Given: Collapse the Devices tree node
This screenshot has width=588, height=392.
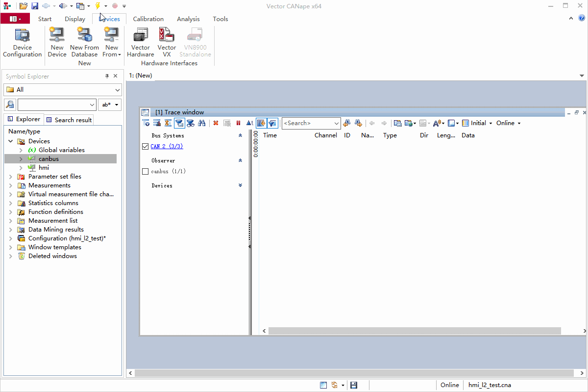Looking at the screenshot, I should click(x=11, y=141).
